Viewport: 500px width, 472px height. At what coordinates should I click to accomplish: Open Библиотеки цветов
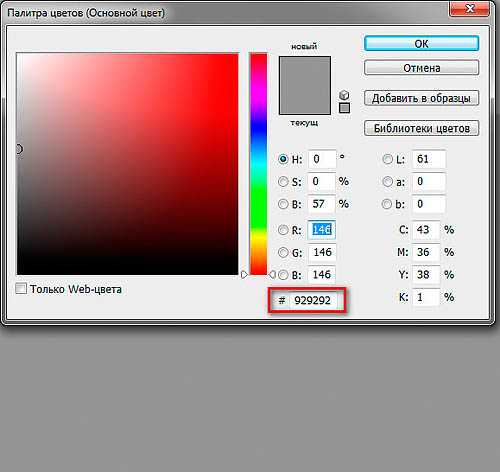click(422, 128)
